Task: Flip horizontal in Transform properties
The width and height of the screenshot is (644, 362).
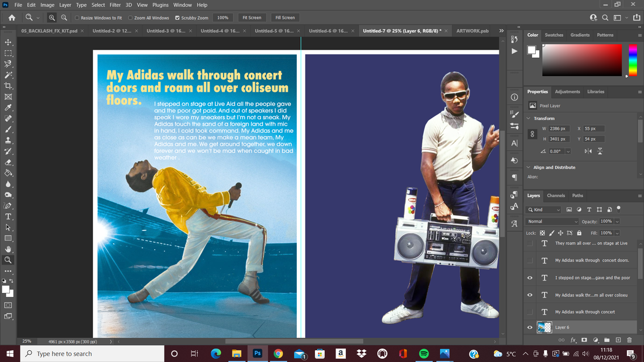Action: (588, 151)
